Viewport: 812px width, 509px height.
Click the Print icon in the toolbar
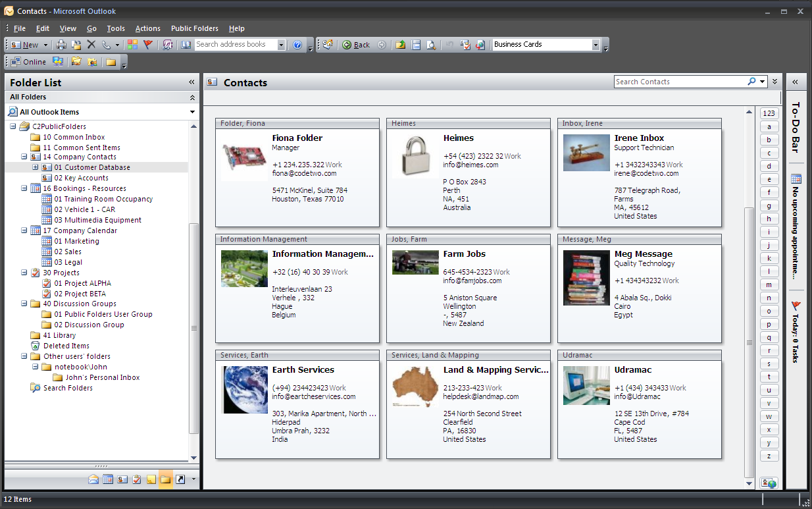[61, 45]
